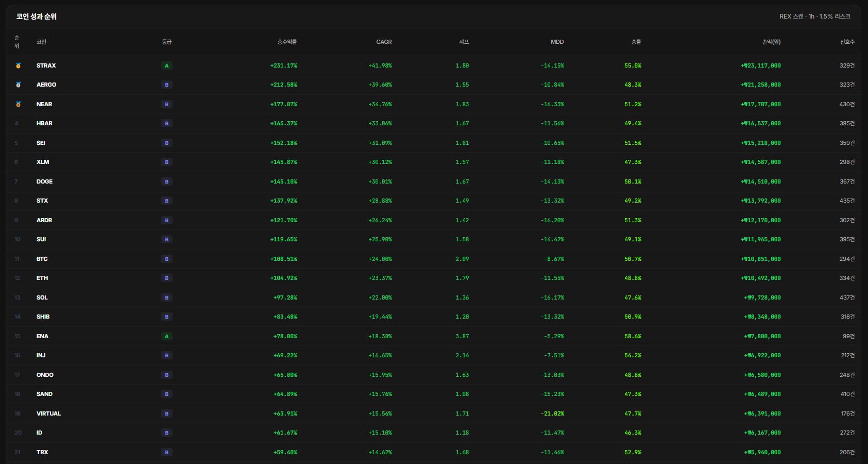Click the '샤프' column header
This screenshot has width=868, height=464.
[464, 42]
